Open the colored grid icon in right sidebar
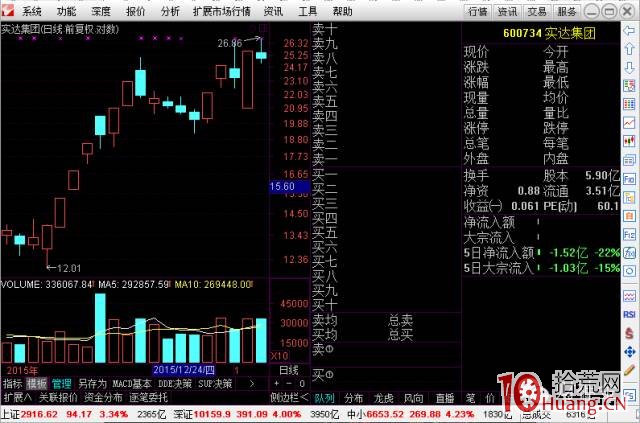Screen dimensions: 640x423 (629, 104)
